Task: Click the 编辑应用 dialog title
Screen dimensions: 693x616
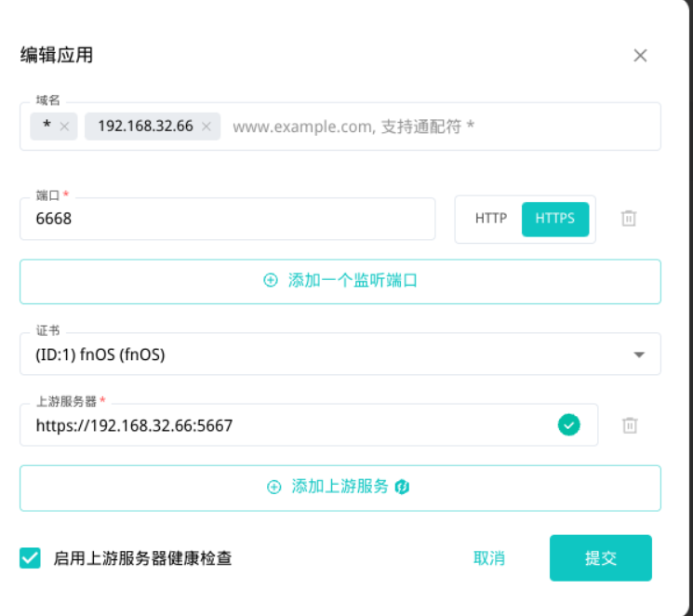Action: tap(57, 55)
